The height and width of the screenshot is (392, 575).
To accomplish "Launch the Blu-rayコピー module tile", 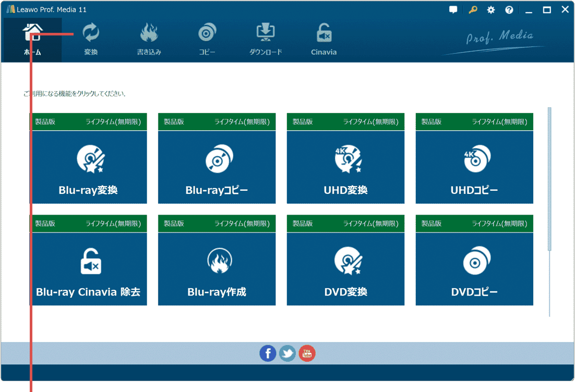I will click(x=217, y=167).
